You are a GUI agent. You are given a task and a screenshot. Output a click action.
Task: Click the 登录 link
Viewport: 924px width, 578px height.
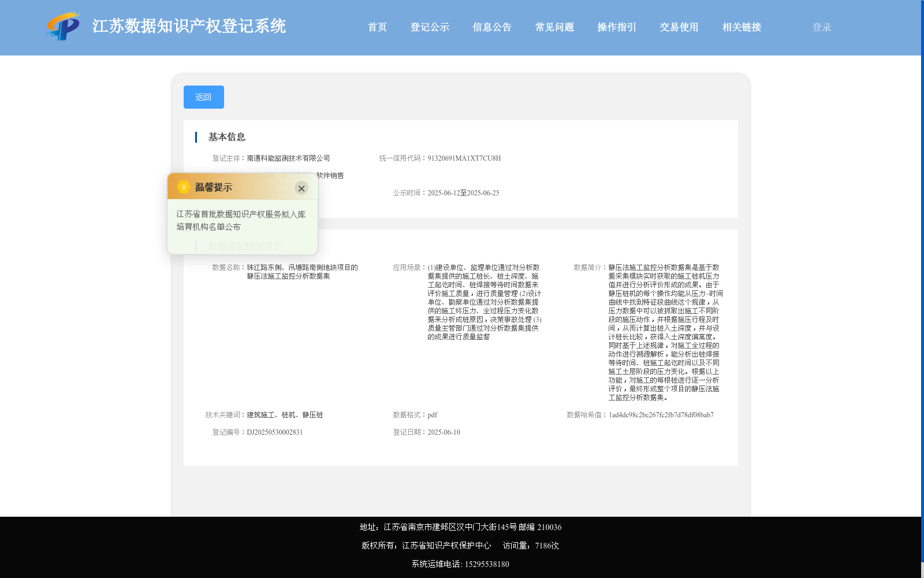click(x=822, y=27)
